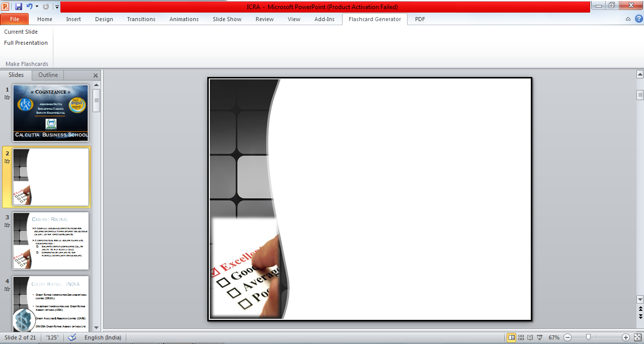The width and height of the screenshot is (644, 344).
Task: Save the presentation using the floppy disk icon
Action: pos(19,7)
